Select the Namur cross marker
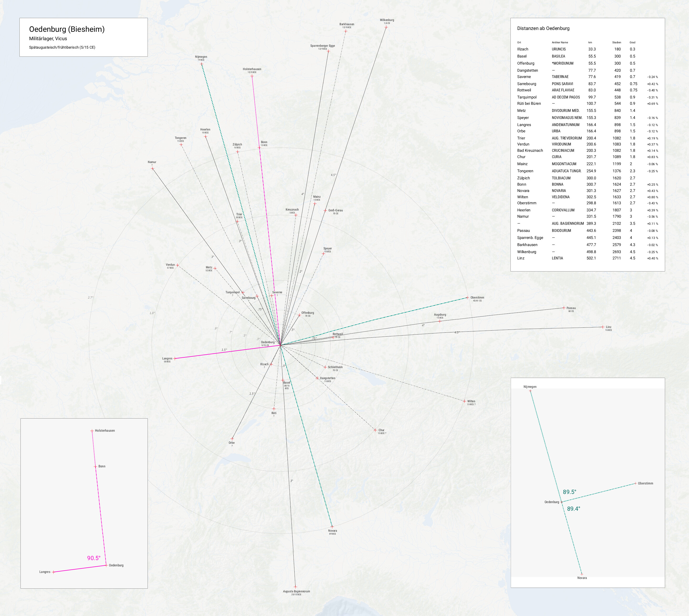The height and width of the screenshot is (616, 689). (x=152, y=168)
